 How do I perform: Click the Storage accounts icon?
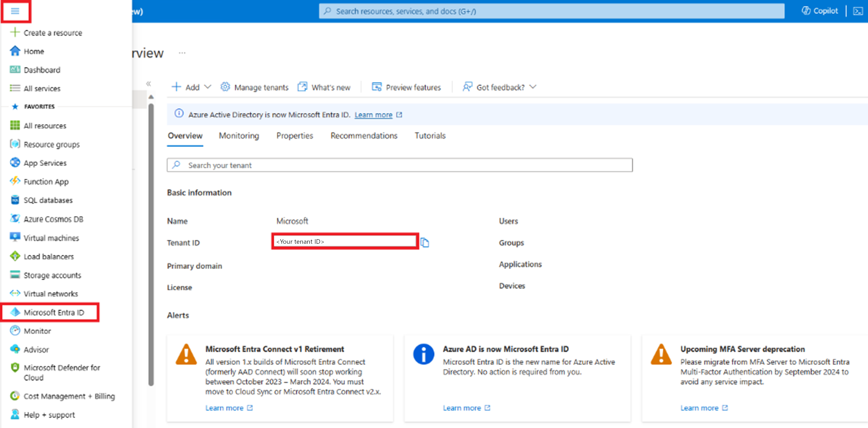[15, 275]
